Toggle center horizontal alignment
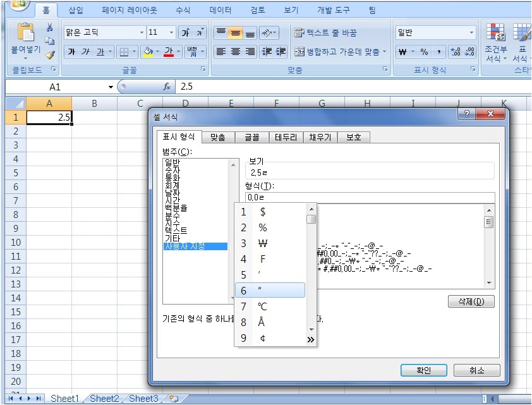The image size is (532, 405). point(235,52)
